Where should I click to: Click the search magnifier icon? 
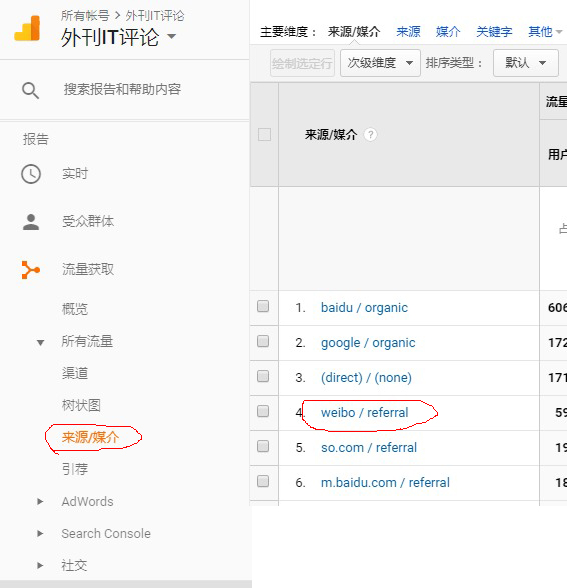coord(30,90)
